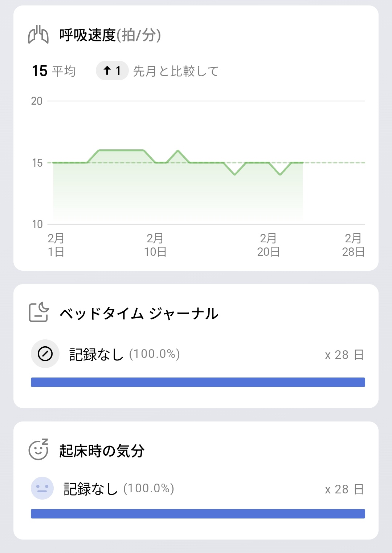Tap the blue bar under wake-up mood

[x=198, y=514]
